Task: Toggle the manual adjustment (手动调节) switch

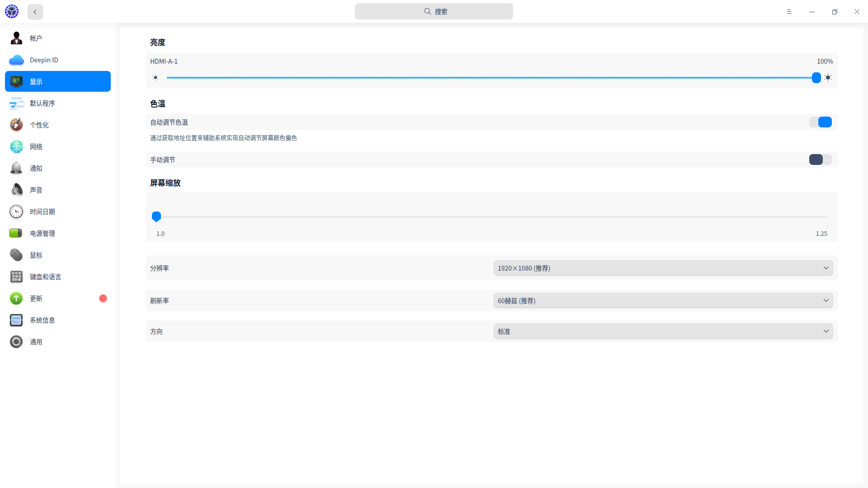Action: [x=820, y=160]
